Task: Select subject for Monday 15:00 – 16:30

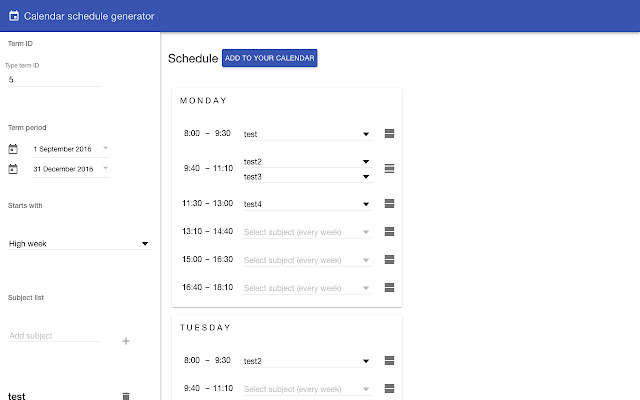Action: click(307, 260)
